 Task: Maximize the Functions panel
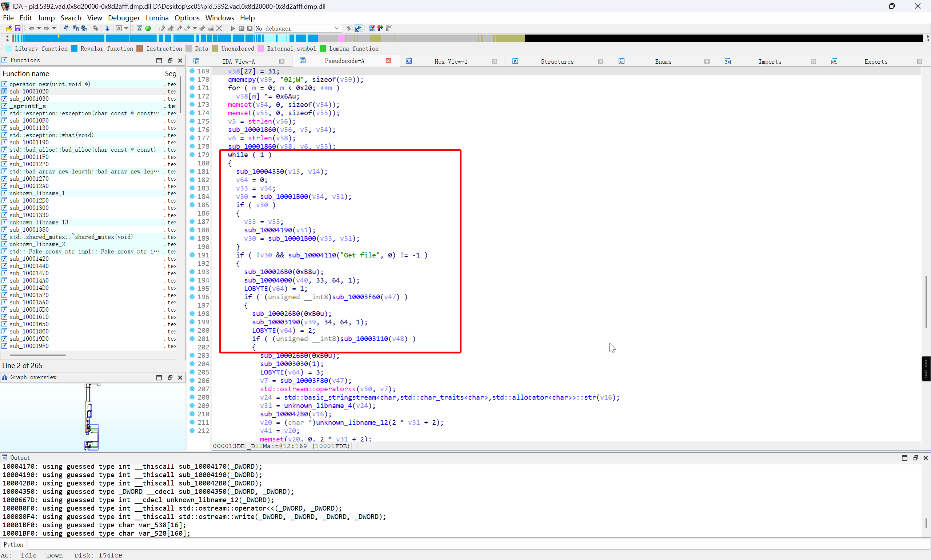pyautogui.click(x=159, y=60)
